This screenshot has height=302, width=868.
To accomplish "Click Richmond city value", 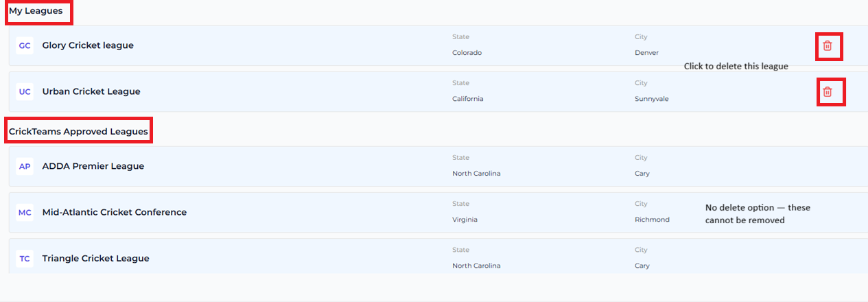I will [x=652, y=220].
